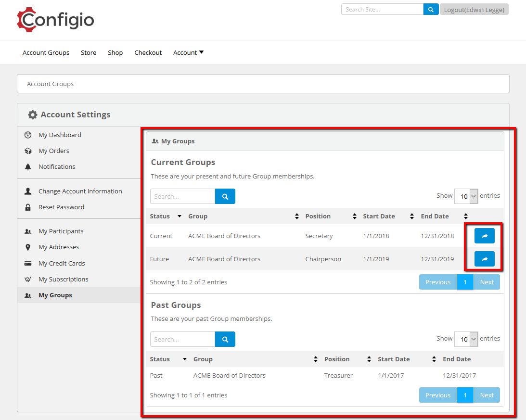Open the Show entries dropdown for Past Groups
Image resolution: width=526 pixels, height=420 pixels.
(x=466, y=339)
